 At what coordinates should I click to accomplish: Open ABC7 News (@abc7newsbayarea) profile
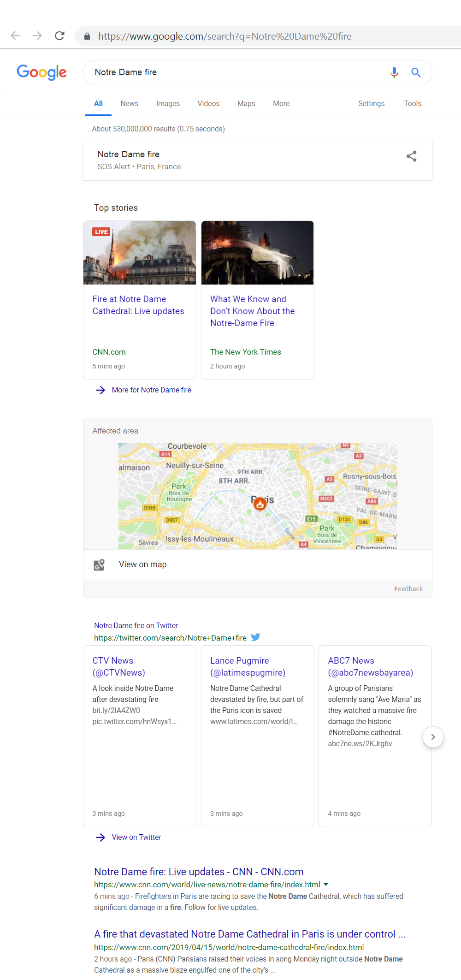pos(370,667)
